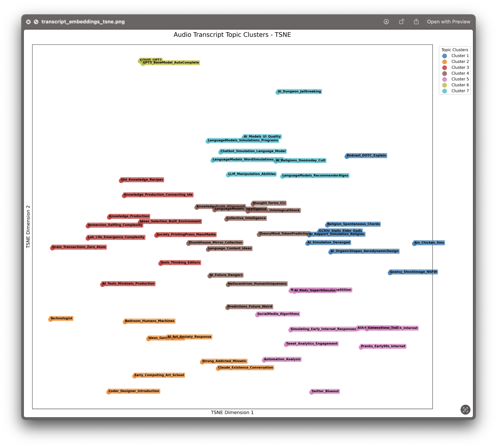Select the Markup pencil icon in the toolbar
Viewport: 497px width, 448px height.
coord(386,22)
